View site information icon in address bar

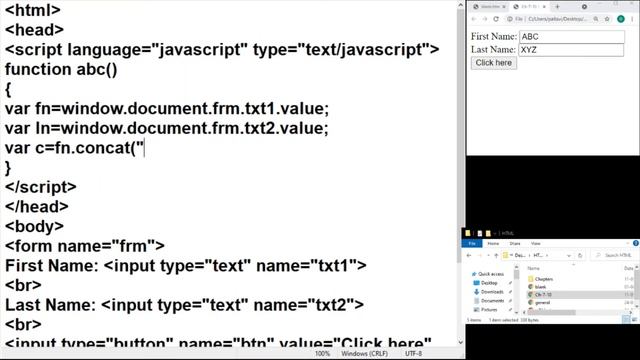point(510,19)
